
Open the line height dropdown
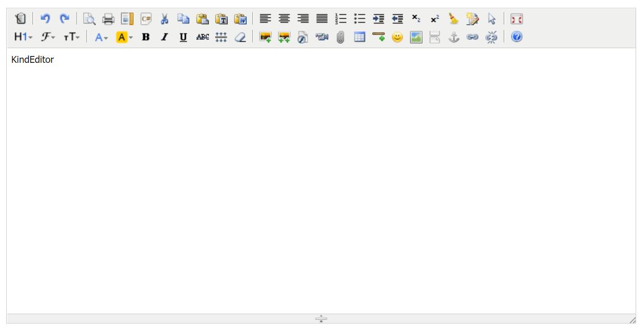pyautogui.click(x=220, y=37)
